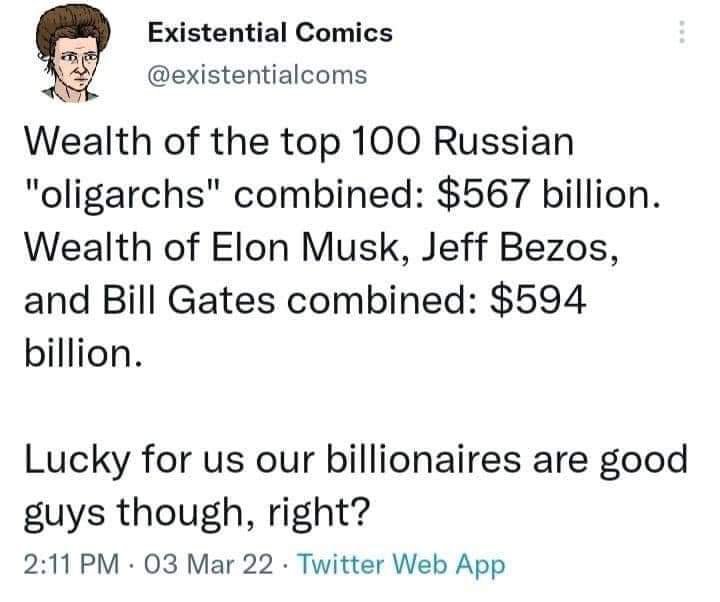Open the three-dot more options menu

click(682, 33)
